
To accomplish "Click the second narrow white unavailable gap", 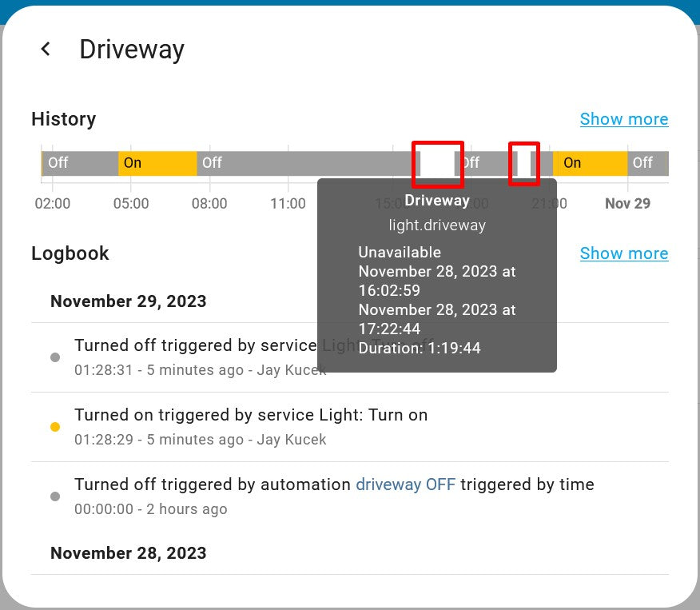I will click(523, 163).
